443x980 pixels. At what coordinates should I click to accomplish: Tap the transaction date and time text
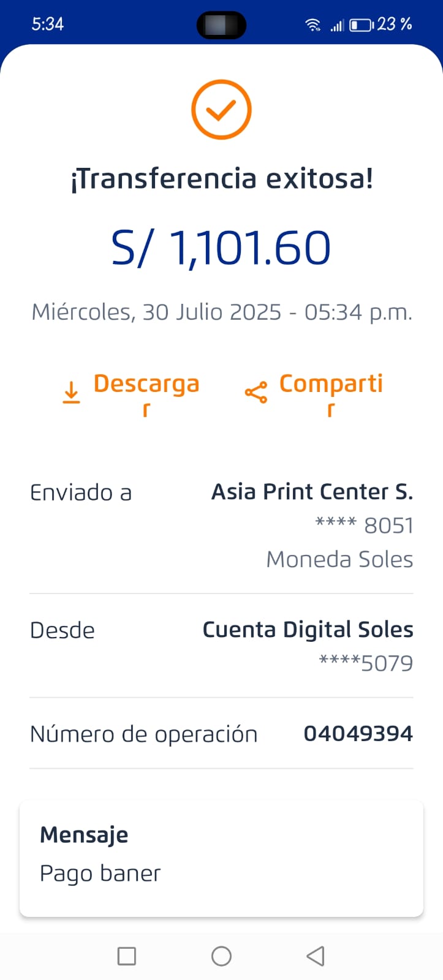click(x=221, y=312)
